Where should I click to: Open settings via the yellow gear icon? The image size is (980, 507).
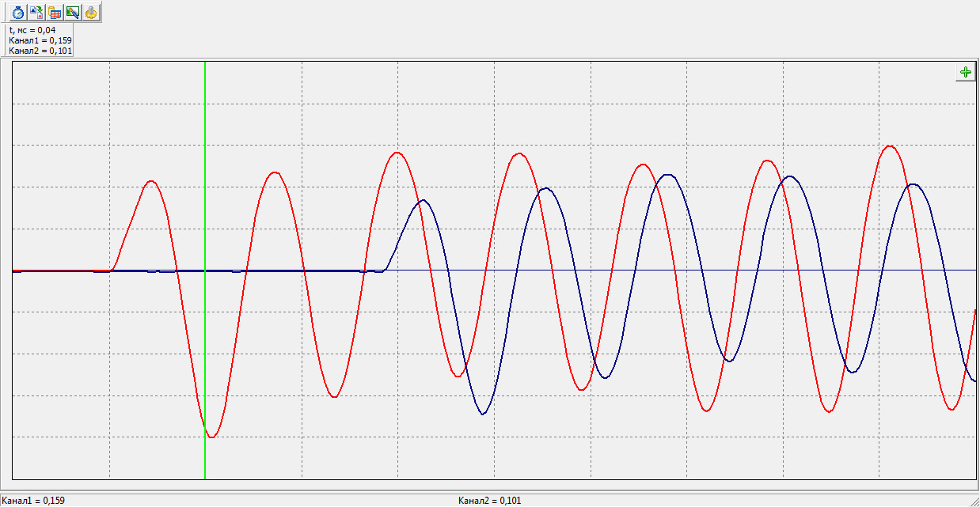92,12
